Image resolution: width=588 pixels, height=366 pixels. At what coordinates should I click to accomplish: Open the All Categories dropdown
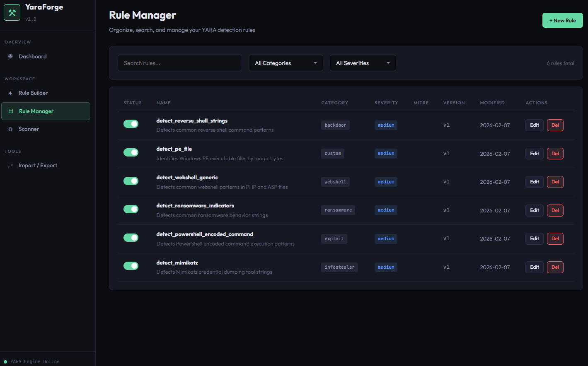tap(286, 63)
